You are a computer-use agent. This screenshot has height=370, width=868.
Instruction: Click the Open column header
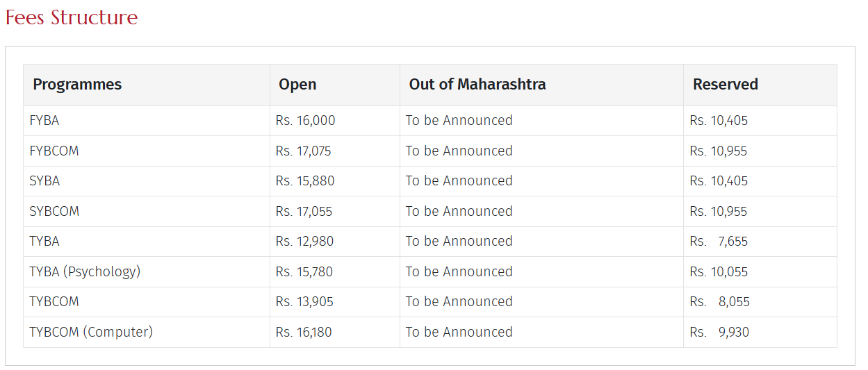[x=297, y=85]
